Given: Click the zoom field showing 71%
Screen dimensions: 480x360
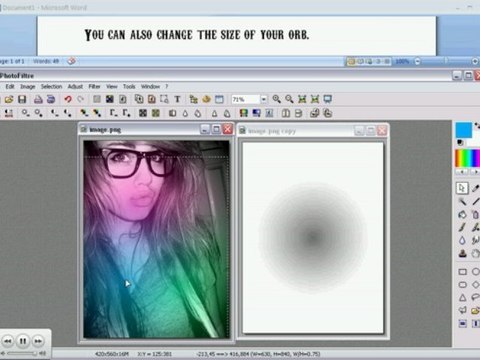Looking at the screenshot, I should (246, 99).
